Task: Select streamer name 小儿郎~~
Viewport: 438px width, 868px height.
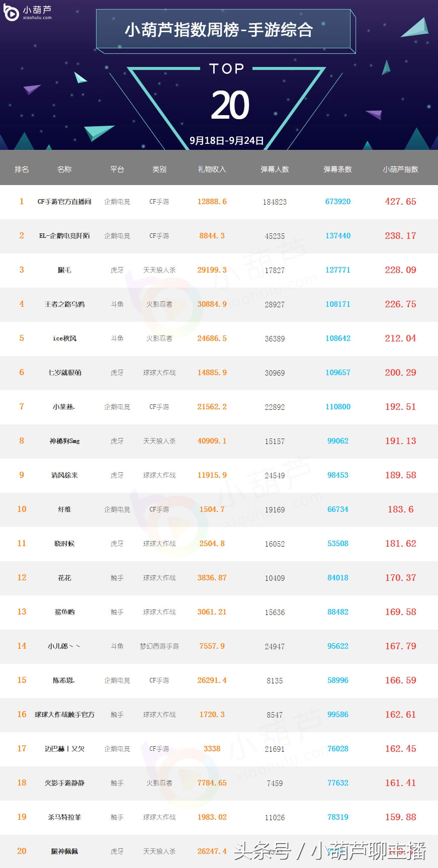Action: (64, 646)
